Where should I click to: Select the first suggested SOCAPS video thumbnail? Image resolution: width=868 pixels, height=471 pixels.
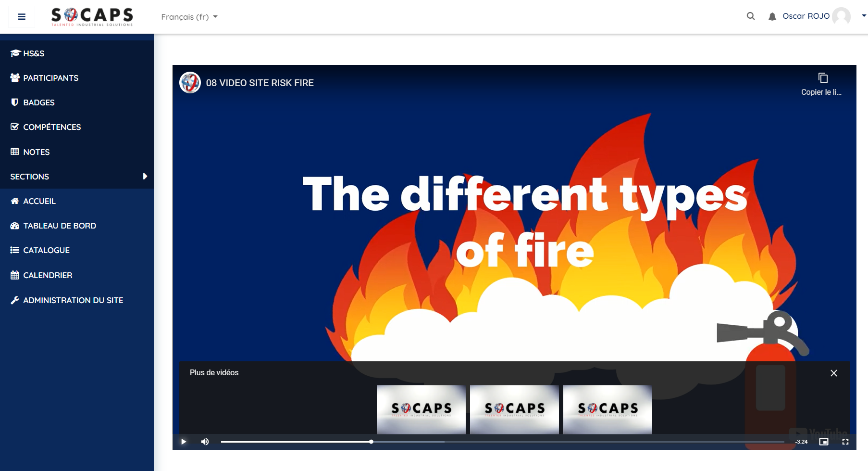(421, 409)
